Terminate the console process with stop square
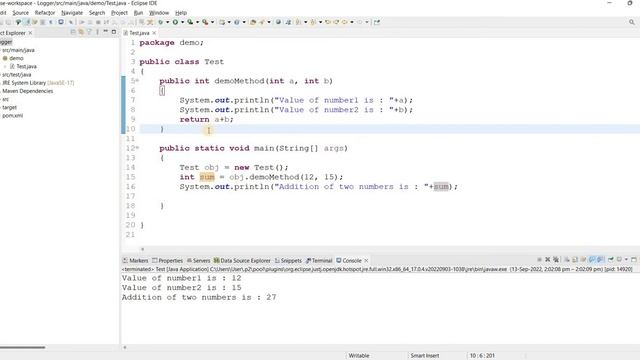640x360 pixels. point(540,260)
